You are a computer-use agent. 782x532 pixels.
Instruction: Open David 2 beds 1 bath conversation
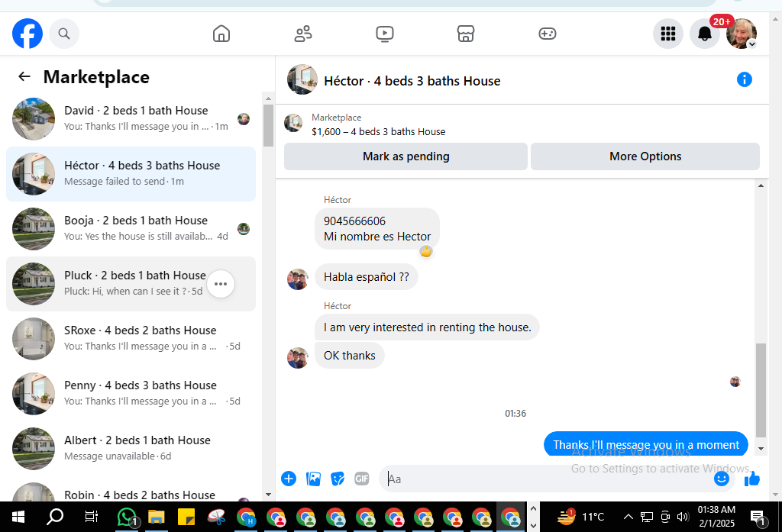(x=131, y=118)
